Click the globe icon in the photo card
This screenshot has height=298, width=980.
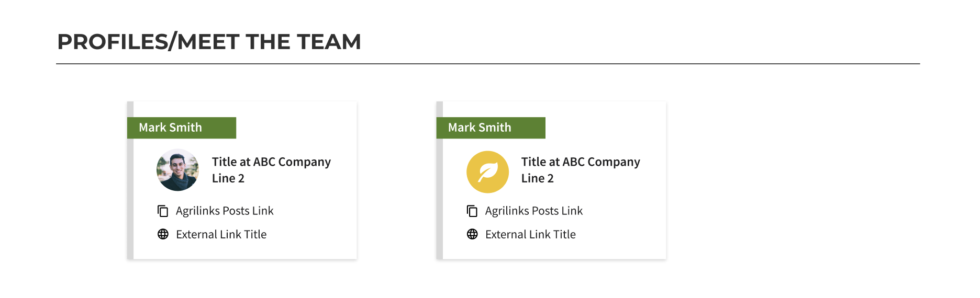pos(163,234)
